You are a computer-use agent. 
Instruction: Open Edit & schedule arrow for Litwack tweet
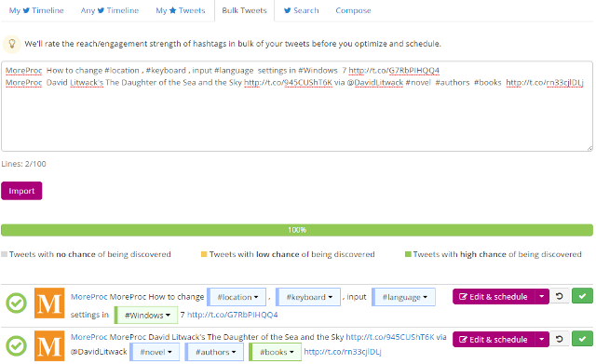pos(542,339)
